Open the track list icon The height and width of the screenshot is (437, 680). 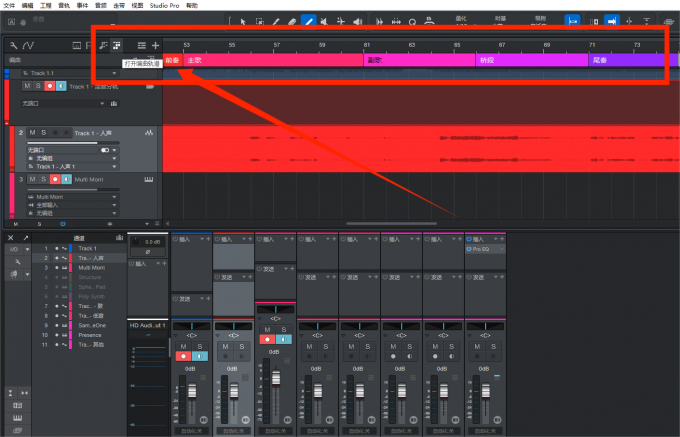[142, 45]
